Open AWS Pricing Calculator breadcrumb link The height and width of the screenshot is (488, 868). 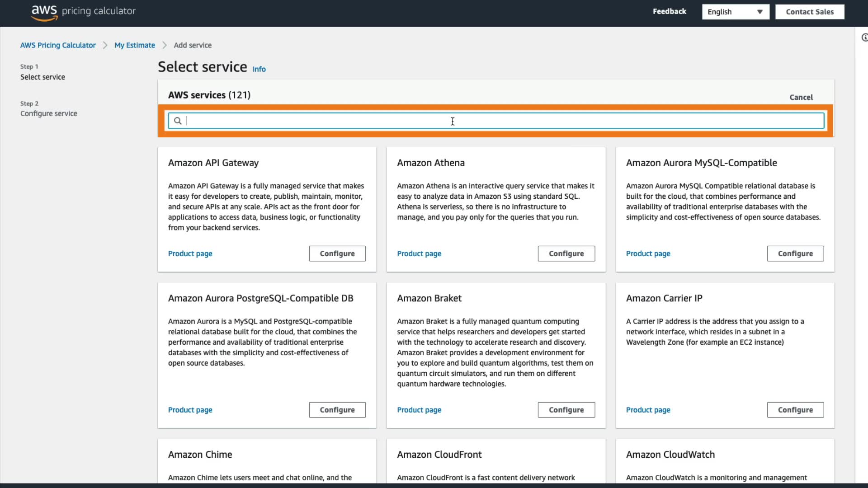[x=58, y=45]
